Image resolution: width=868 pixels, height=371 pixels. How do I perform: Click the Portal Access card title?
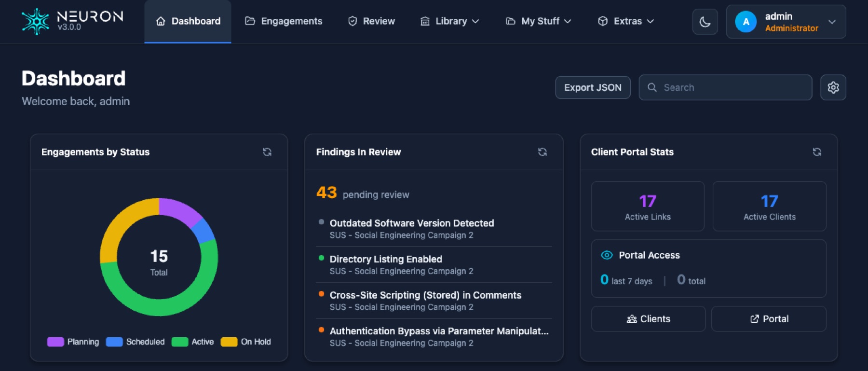[649, 255]
